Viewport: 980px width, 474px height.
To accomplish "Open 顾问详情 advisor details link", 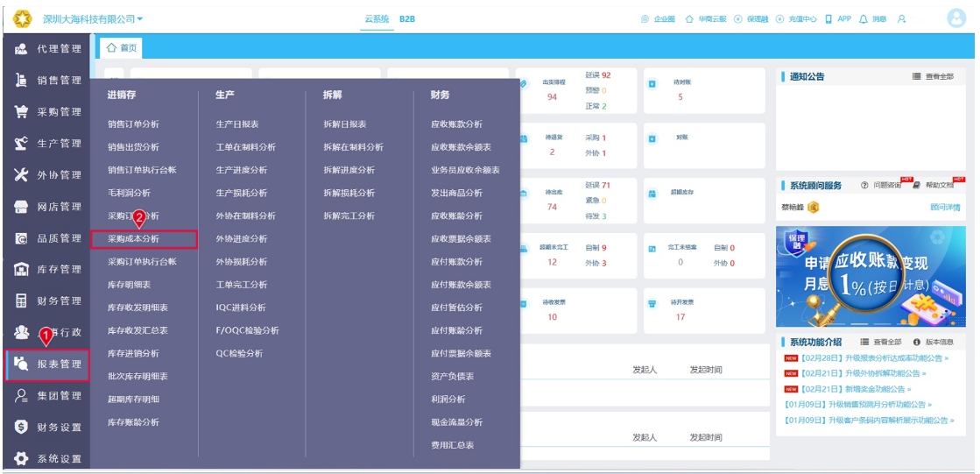I will (945, 207).
